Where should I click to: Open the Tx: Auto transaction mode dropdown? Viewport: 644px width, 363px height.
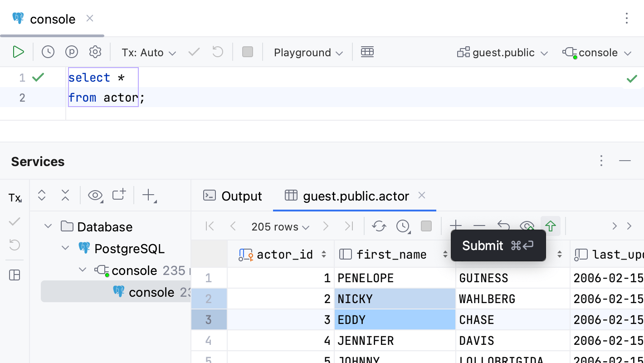148,52
